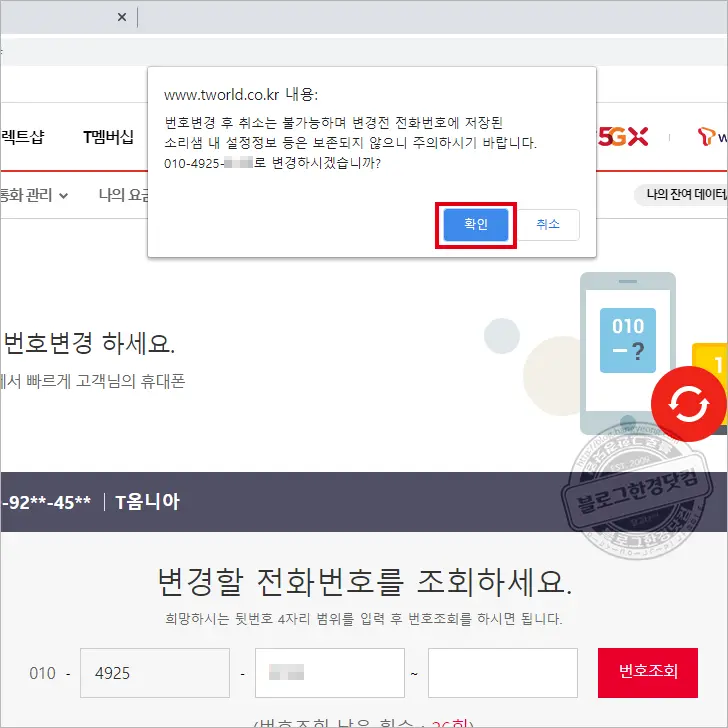
Task: Click the 번호조회 button
Action: coord(648,672)
